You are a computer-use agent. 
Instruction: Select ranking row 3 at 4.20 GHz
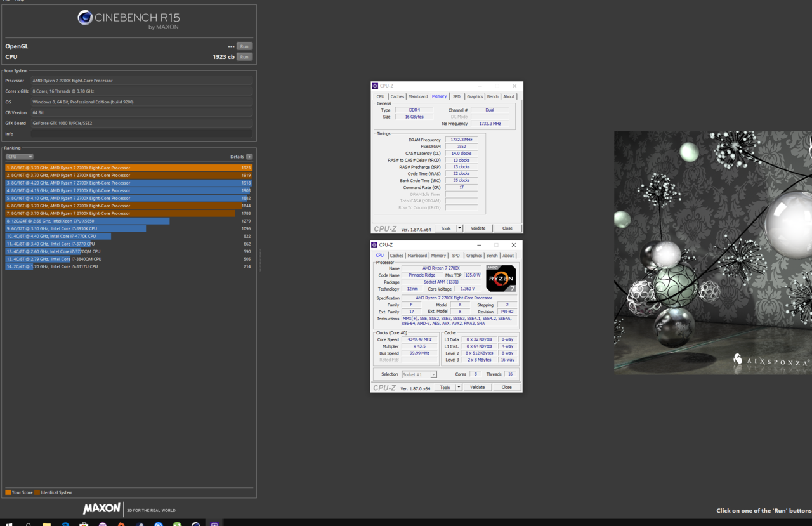pos(129,183)
